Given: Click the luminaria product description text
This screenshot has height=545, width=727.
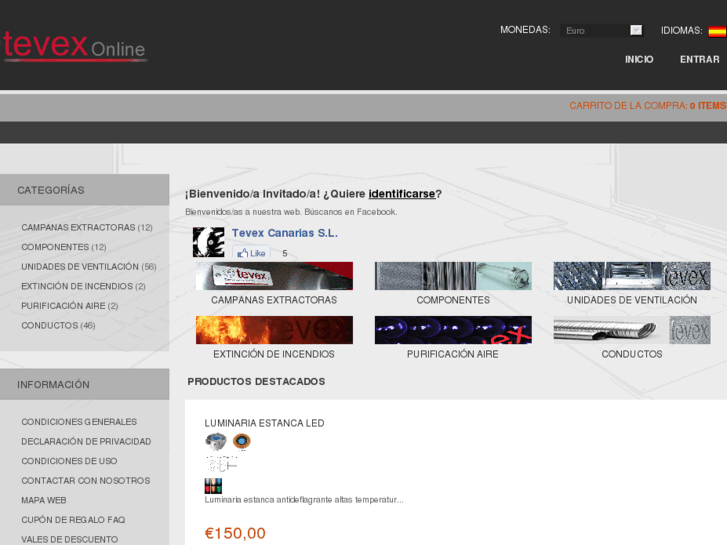Looking at the screenshot, I should [304, 500].
